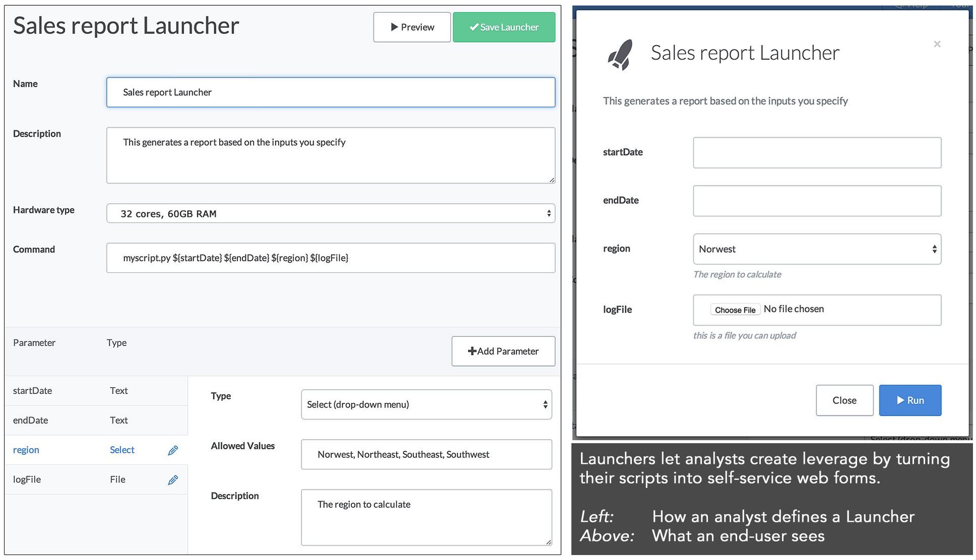Run the launcher with the Run button
This screenshot has height=560, width=976.
[x=910, y=400]
